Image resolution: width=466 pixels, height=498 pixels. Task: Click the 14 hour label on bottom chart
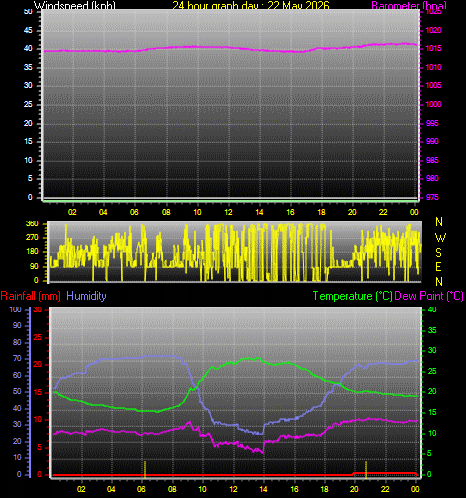[x=263, y=489]
